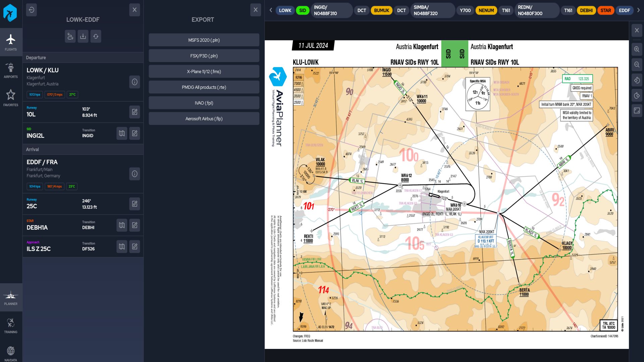Screen dimensions: 644x362
Task: Open the Navdata globe section
Action: coord(11,353)
